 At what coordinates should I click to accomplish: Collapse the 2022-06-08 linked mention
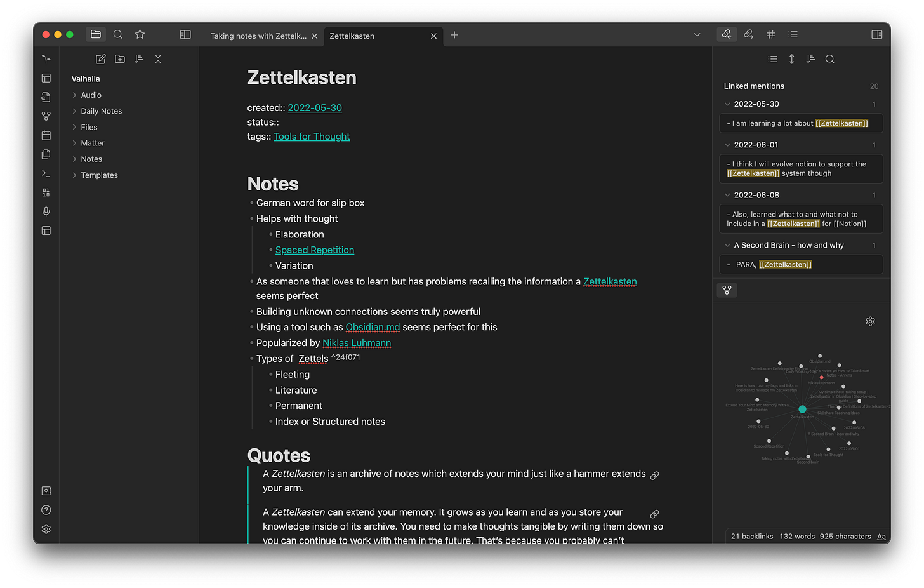click(x=727, y=195)
